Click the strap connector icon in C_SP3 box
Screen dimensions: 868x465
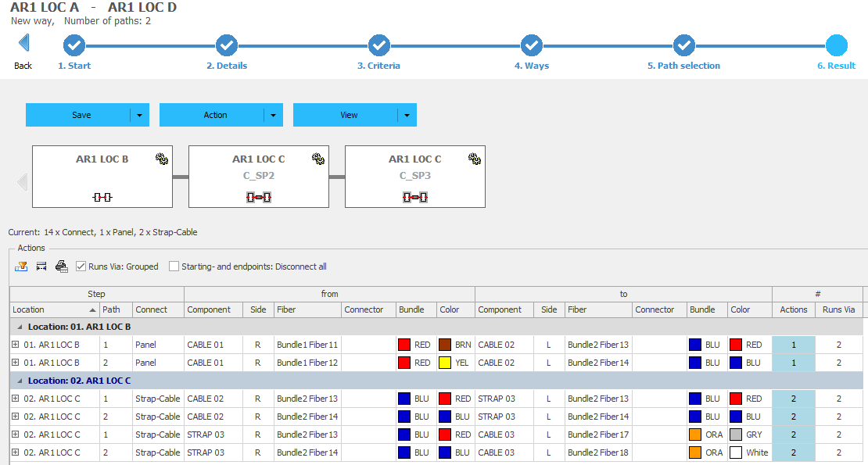pos(415,198)
